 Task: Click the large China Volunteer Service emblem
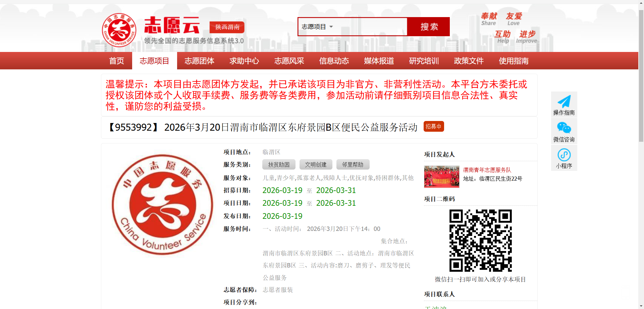[162, 204]
